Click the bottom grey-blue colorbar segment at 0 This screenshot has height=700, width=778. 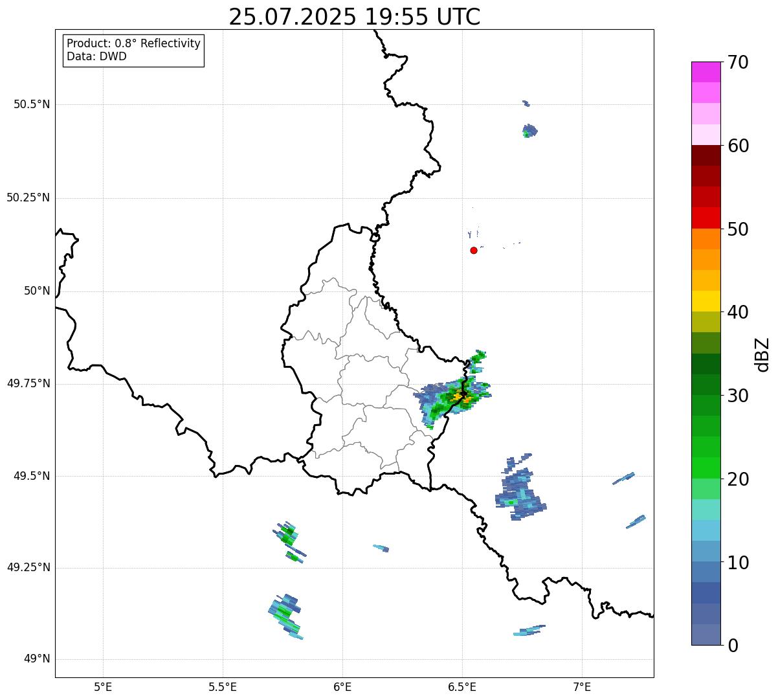click(x=706, y=635)
